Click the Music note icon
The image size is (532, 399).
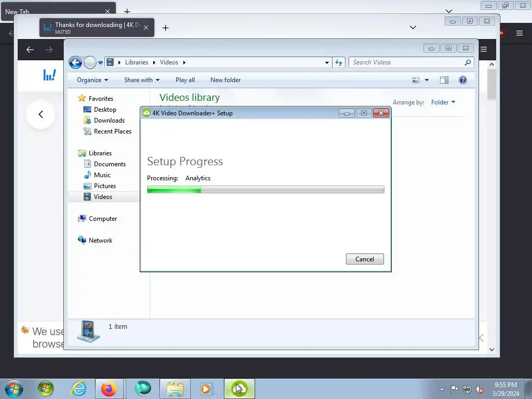pyautogui.click(x=87, y=175)
